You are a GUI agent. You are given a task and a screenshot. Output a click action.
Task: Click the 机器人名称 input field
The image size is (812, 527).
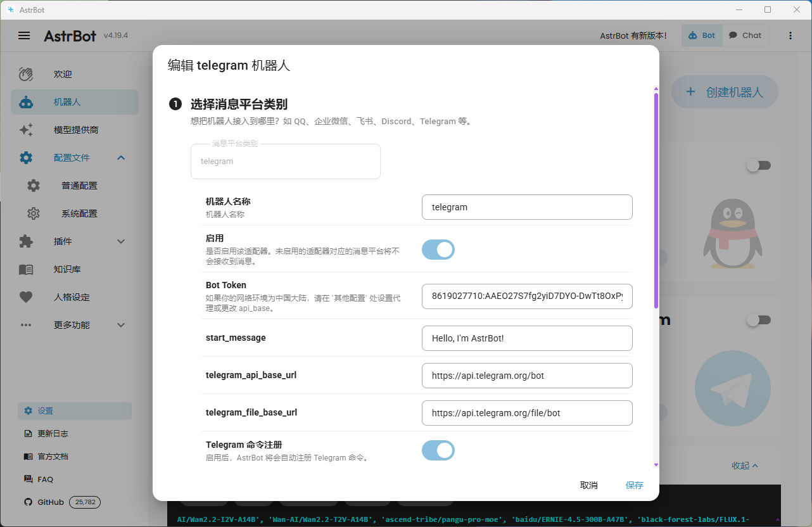coord(527,207)
